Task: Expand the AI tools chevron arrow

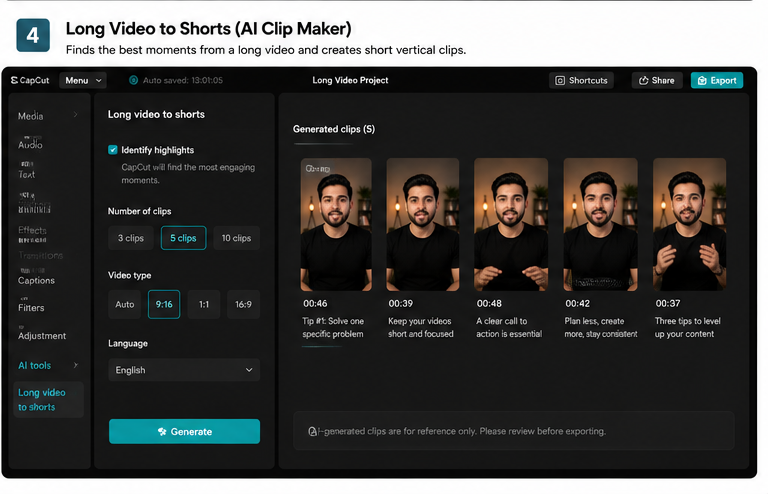Action: tap(75, 365)
